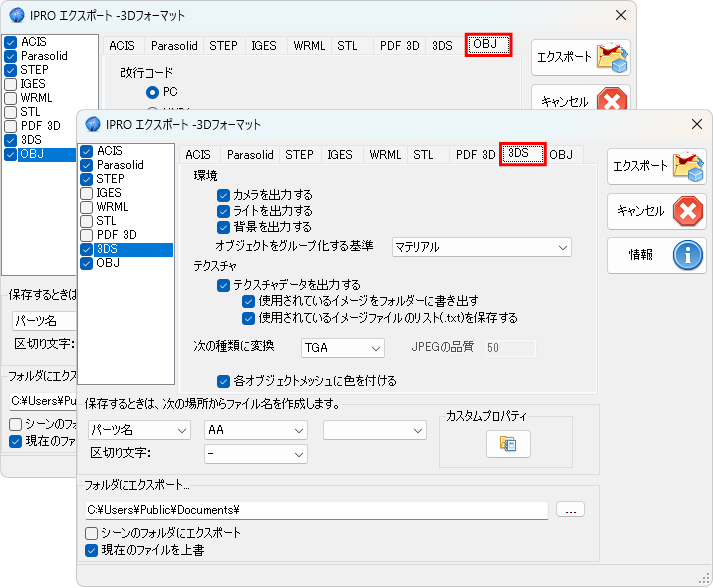713x588 pixels.
Task: Switch to the PDF 3D tab in the front window
Action: [476, 155]
